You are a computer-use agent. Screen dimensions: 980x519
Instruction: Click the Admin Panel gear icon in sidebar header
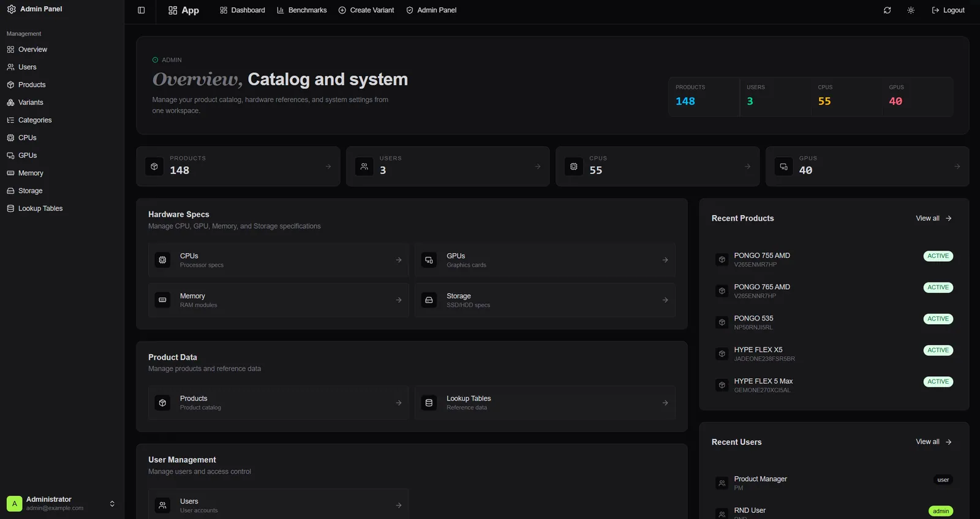[12, 9]
